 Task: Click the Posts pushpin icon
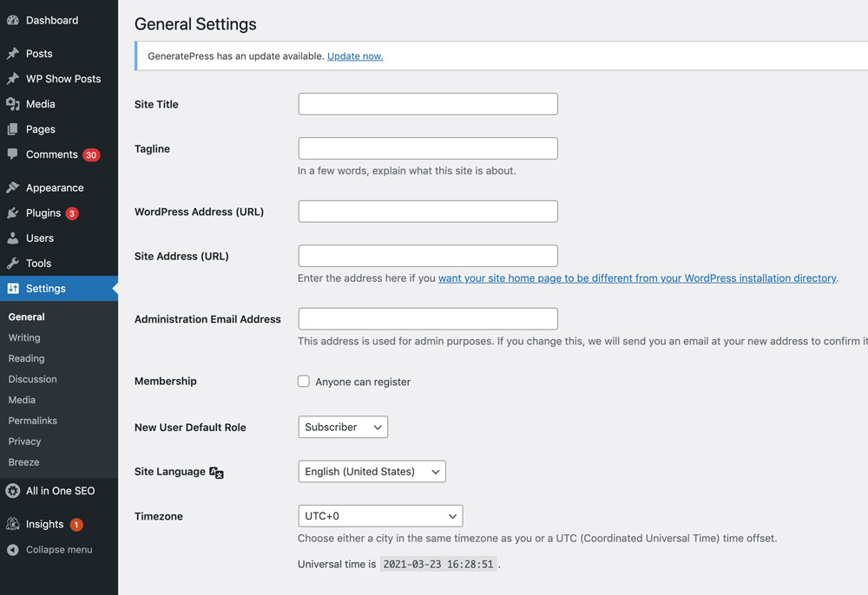[13, 54]
